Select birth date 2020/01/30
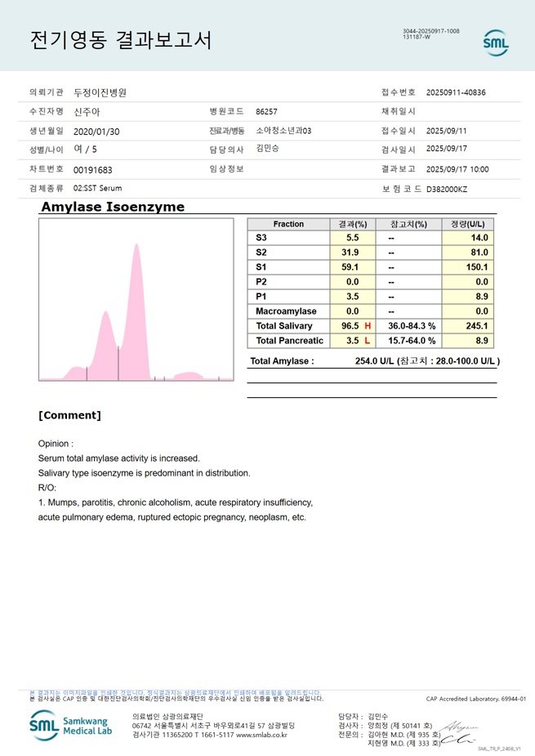Viewport: 535px width, 756px height. point(96,132)
